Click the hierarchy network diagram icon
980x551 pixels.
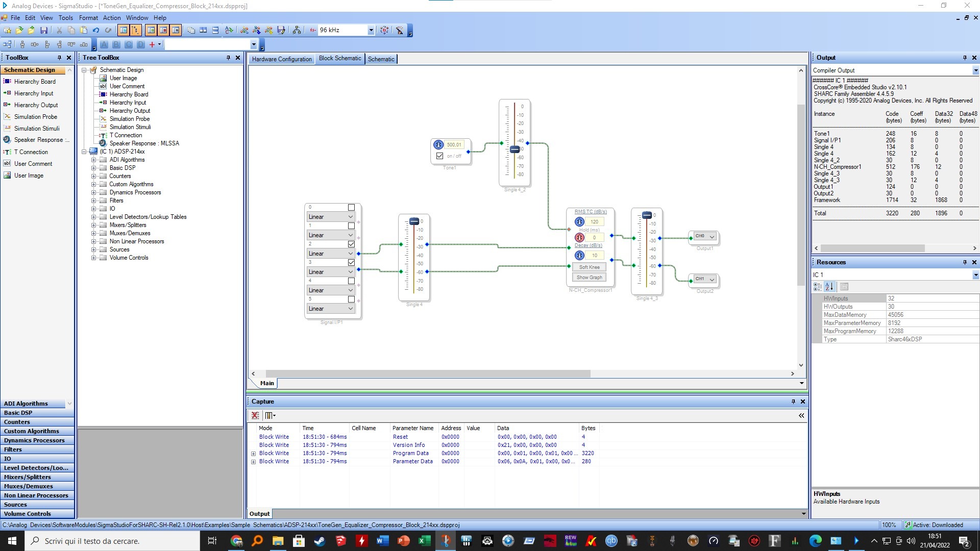coord(297,31)
